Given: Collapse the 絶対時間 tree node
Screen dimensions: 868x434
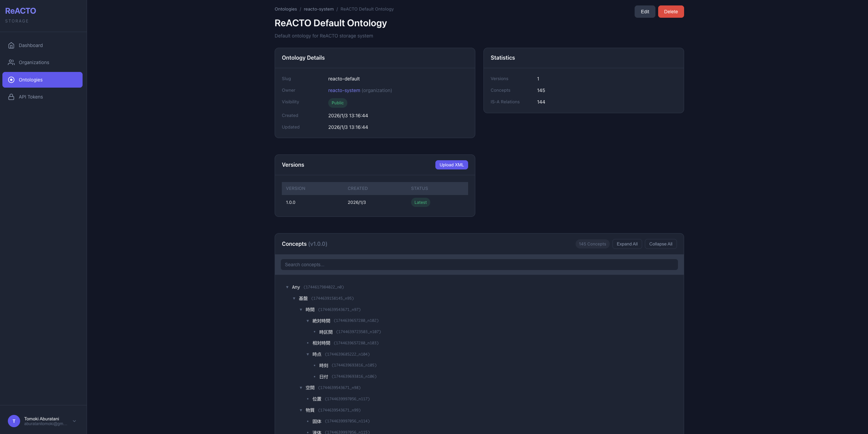Looking at the screenshot, I should (308, 321).
